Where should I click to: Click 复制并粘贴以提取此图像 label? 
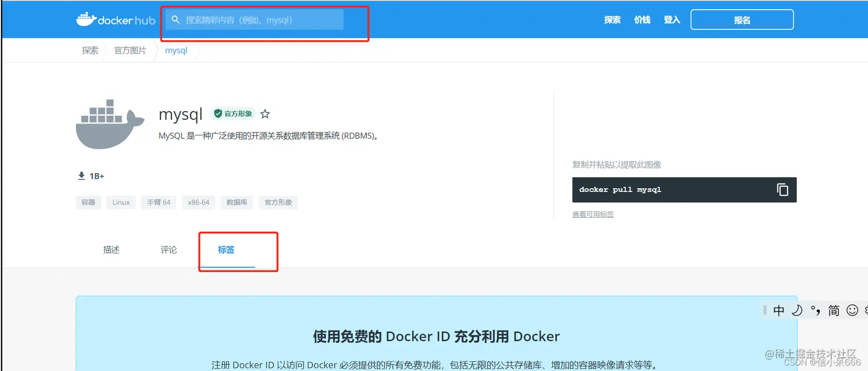pos(617,165)
